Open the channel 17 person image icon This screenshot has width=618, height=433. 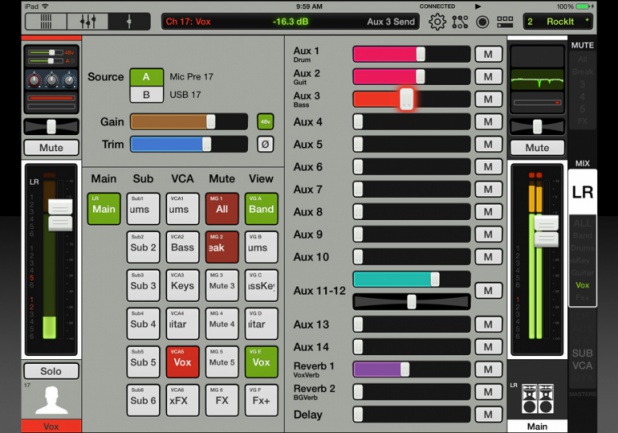click(x=51, y=400)
